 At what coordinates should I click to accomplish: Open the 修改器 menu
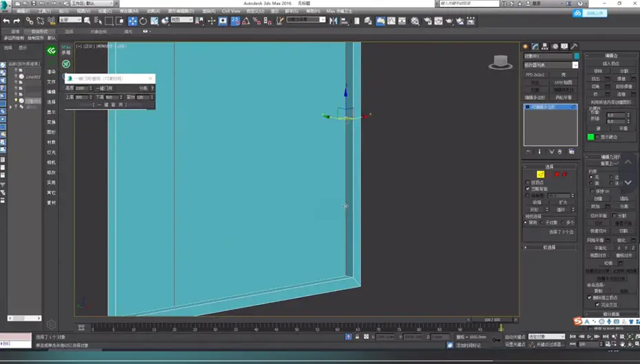coord(129,11)
